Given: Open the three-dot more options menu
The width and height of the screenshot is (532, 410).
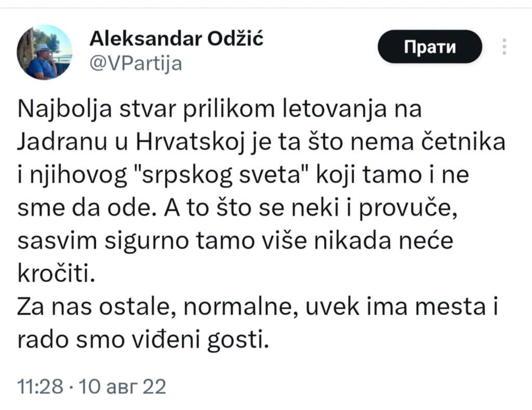Looking at the screenshot, I should 504,47.
